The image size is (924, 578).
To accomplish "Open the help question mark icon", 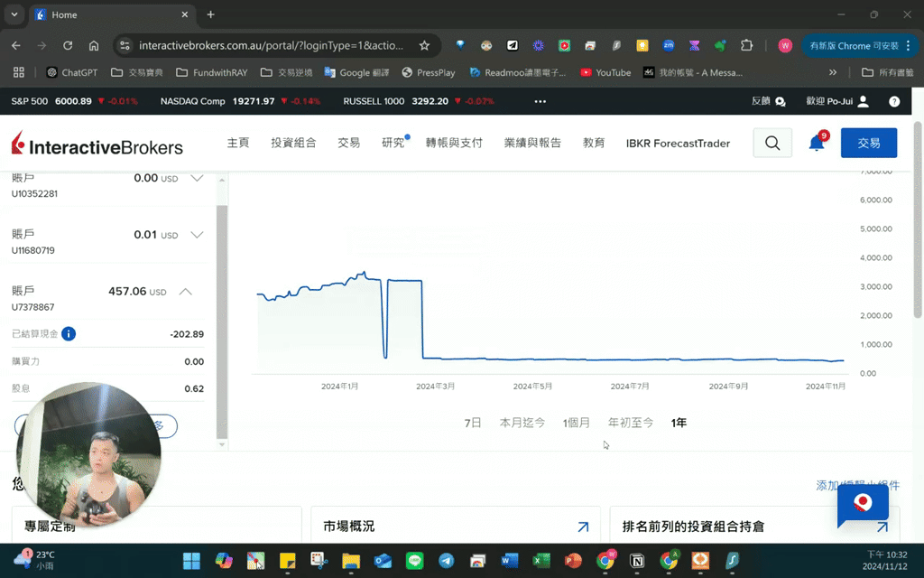I will point(894,101).
